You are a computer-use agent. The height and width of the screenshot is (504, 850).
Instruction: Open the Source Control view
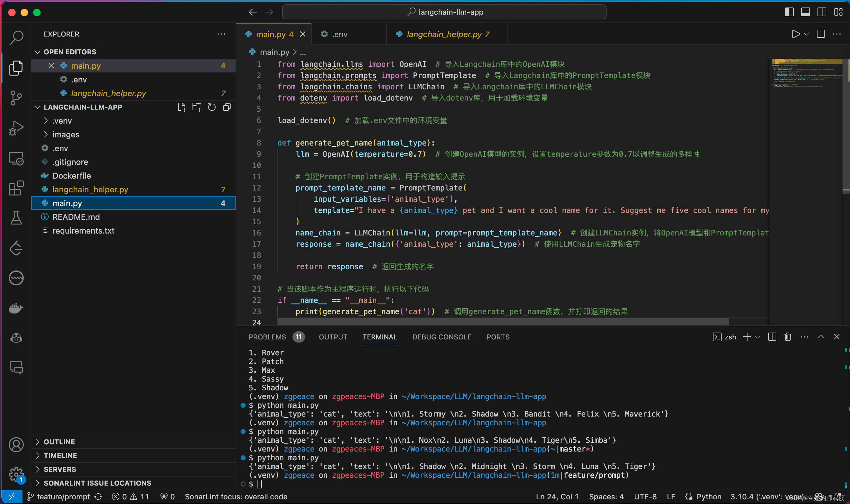click(16, 98)
